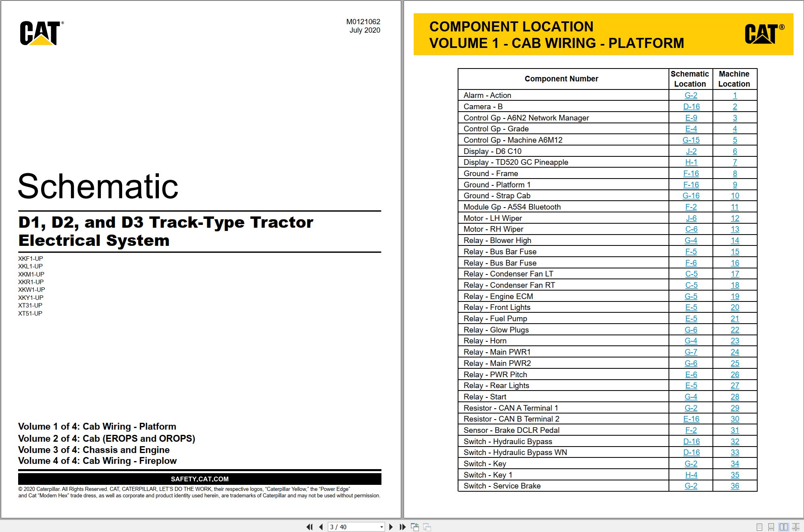
Task: Open C-6 link for Motor - RH Wiper
Action: point(691,229)
